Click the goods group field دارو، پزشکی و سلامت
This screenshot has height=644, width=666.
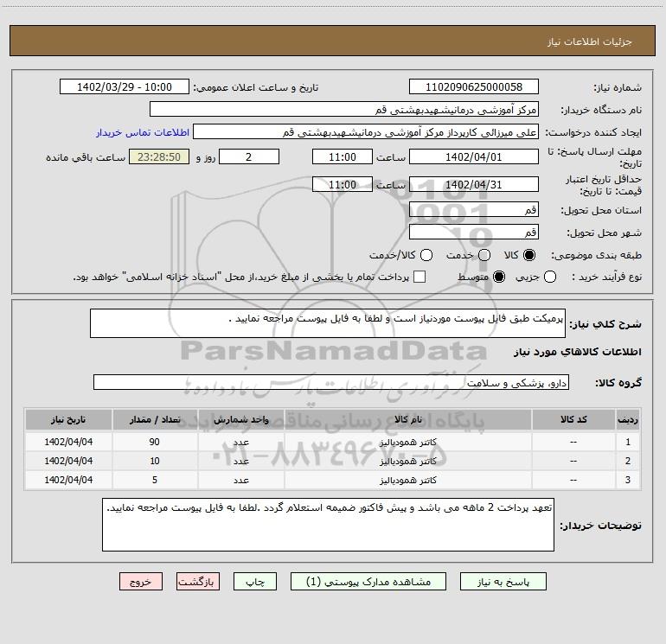click(331, 382)
